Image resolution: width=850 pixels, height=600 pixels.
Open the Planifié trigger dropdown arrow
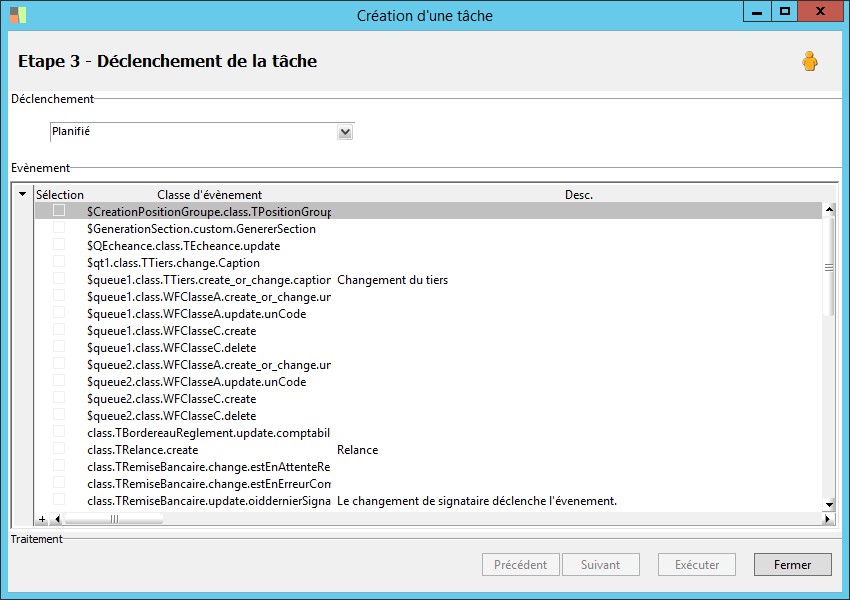pyautogui.click(x=345, y=132)
